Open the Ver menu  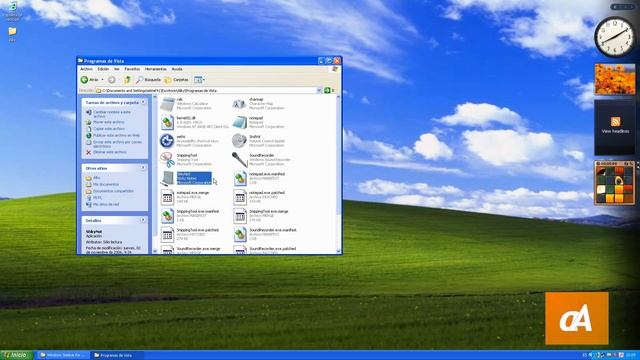(x=117, y=69)
